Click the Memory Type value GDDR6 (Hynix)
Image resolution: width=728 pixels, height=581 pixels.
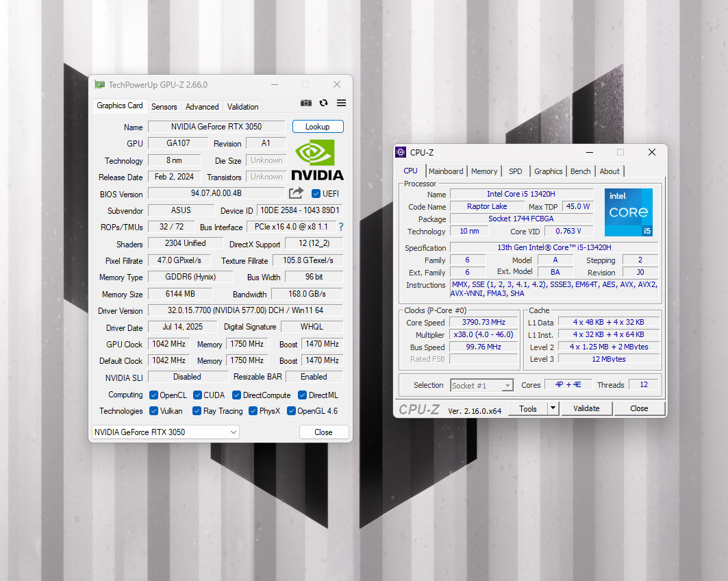[x=190, y=277]
